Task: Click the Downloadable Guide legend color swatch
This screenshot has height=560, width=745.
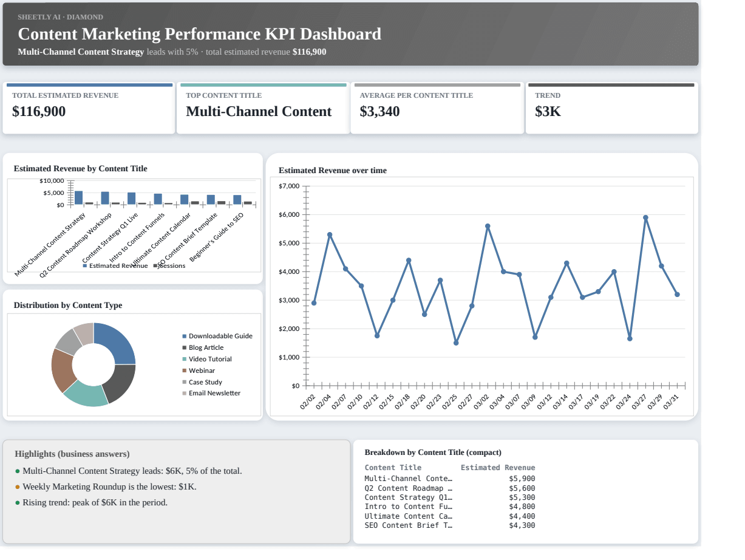Action: (185, 336)
